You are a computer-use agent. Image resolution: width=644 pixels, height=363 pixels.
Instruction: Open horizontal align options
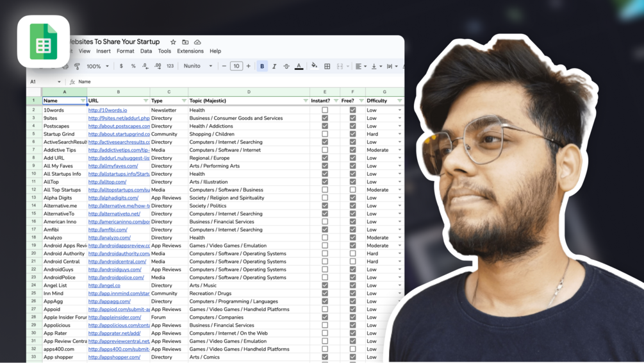(361, 66)
